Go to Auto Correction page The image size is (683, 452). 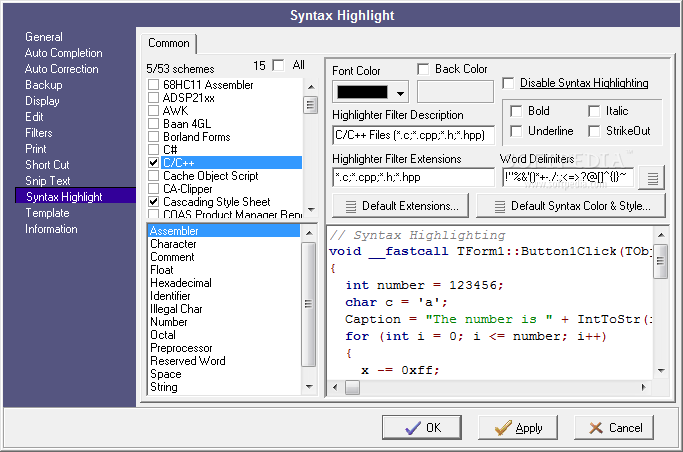(61, 69)
